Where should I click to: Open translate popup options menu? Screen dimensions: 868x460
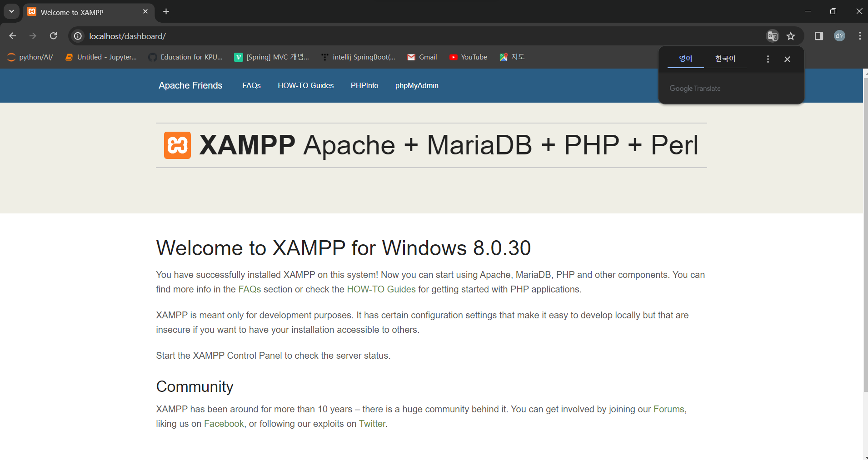click(x=768, y=59)
